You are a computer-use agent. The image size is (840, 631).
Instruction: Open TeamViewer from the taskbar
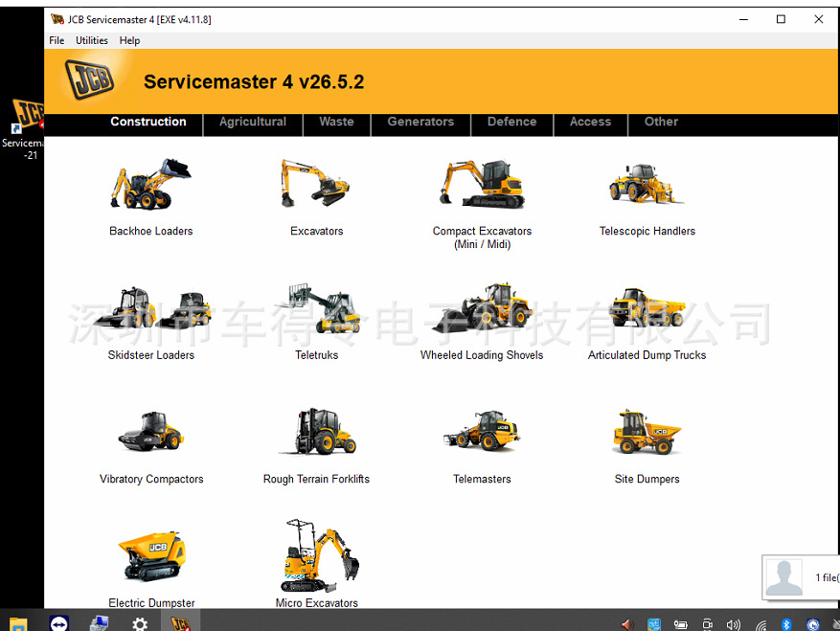(59, 623)
